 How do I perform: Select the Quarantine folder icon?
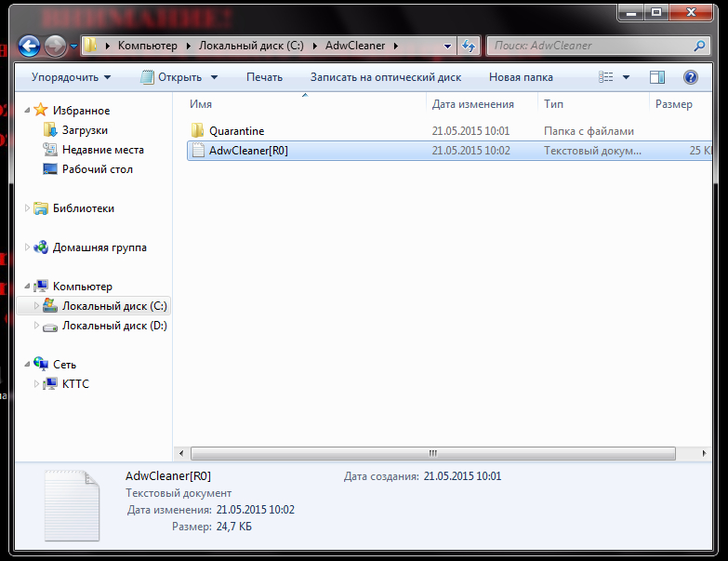(x=197, y=130)
